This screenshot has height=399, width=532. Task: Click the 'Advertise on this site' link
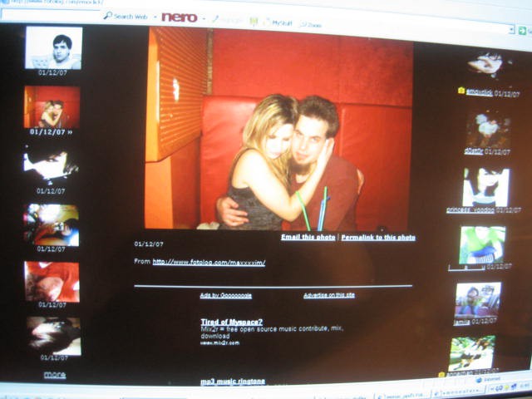(329, 295)
